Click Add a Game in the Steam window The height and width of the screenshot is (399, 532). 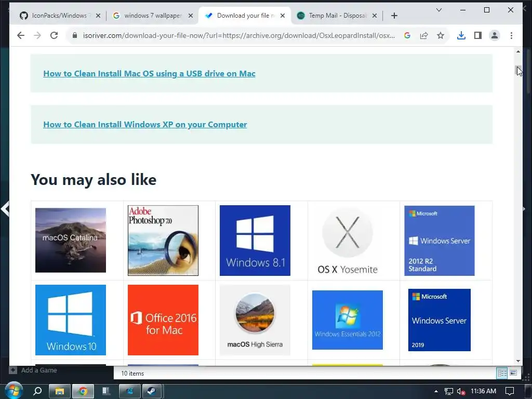tap(33, 370)
